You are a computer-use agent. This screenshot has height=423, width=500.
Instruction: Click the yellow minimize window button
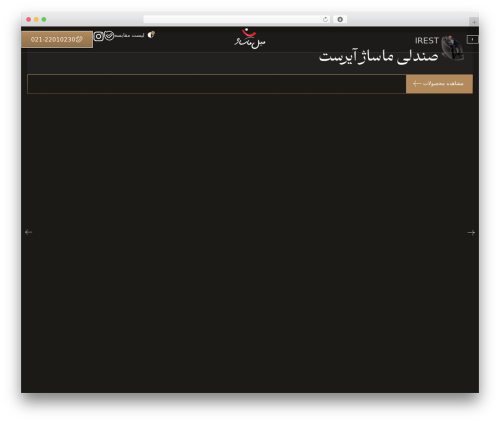point(36,19)
